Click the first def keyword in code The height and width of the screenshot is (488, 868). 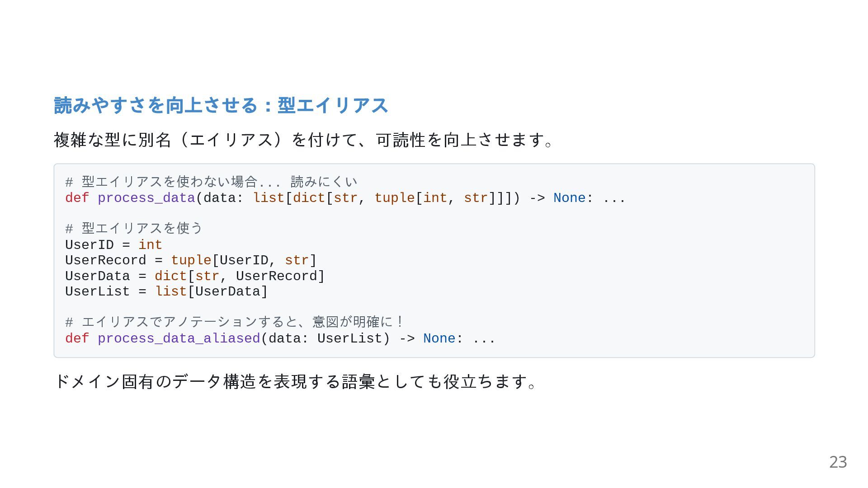point(77,198)
